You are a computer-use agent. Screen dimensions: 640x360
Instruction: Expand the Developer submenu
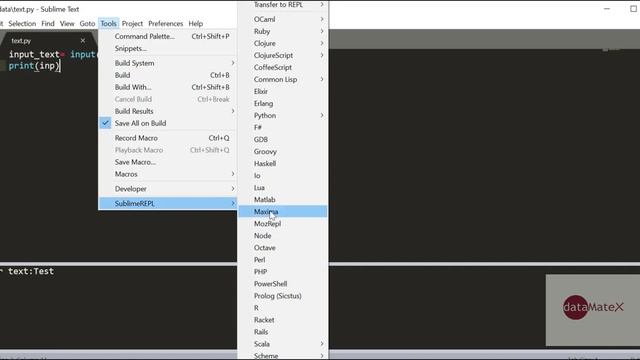(x=168, y=189)
